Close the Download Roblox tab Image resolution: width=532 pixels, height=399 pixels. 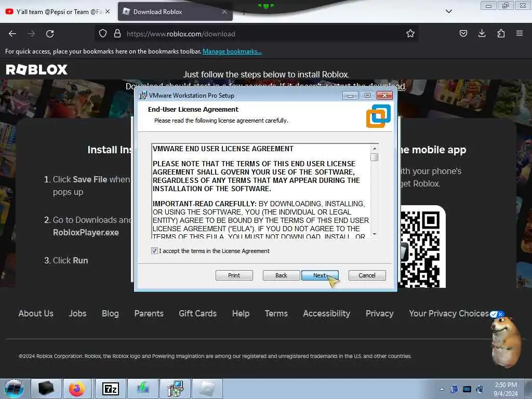224,11
